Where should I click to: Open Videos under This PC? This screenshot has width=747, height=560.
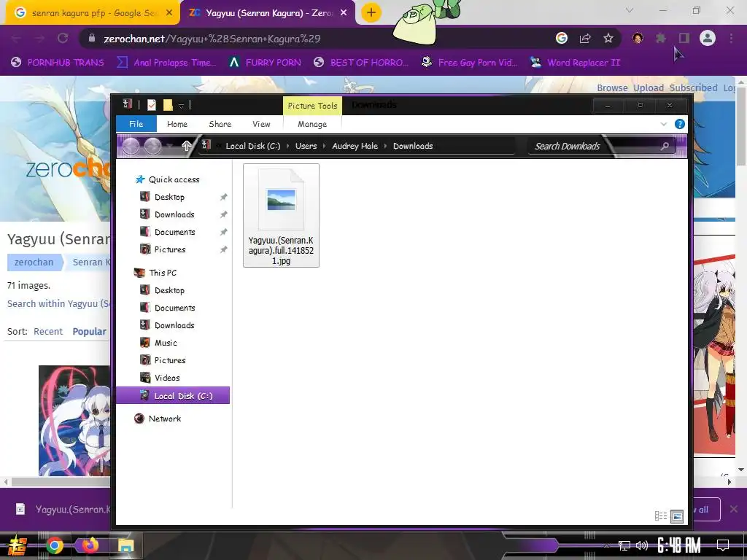pyautogui.click(x=167, y=378)
